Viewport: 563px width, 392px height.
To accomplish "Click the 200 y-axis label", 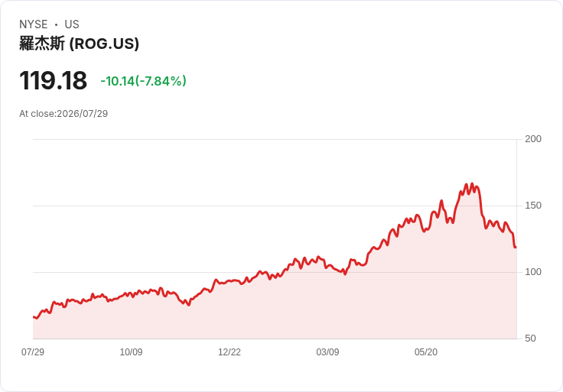I will pos(533,139).
